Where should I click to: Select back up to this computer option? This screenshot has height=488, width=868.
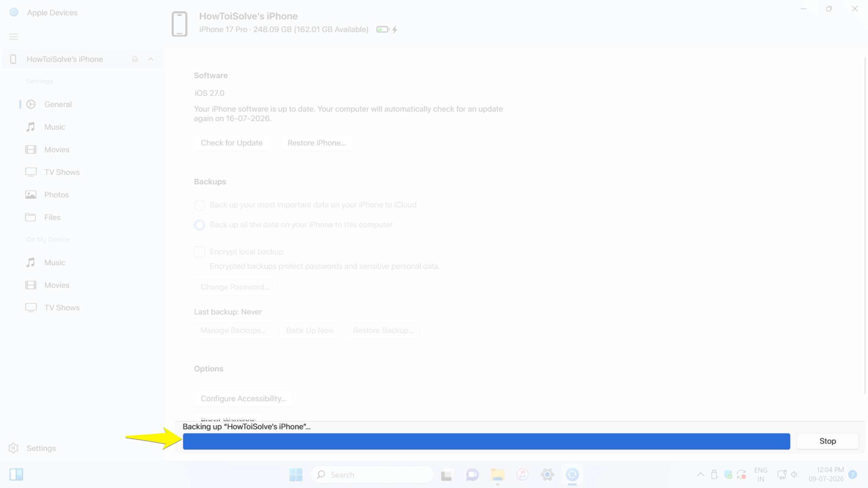pos(199,225)
